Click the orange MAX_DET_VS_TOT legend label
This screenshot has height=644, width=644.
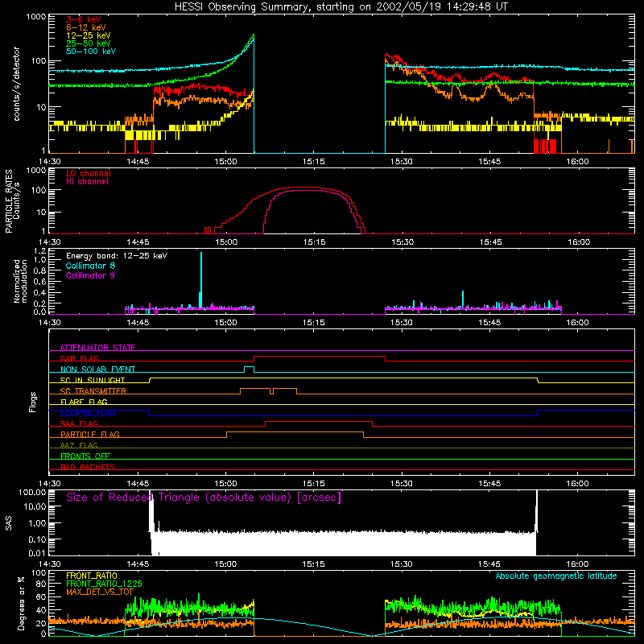click(x=100, y=592)
